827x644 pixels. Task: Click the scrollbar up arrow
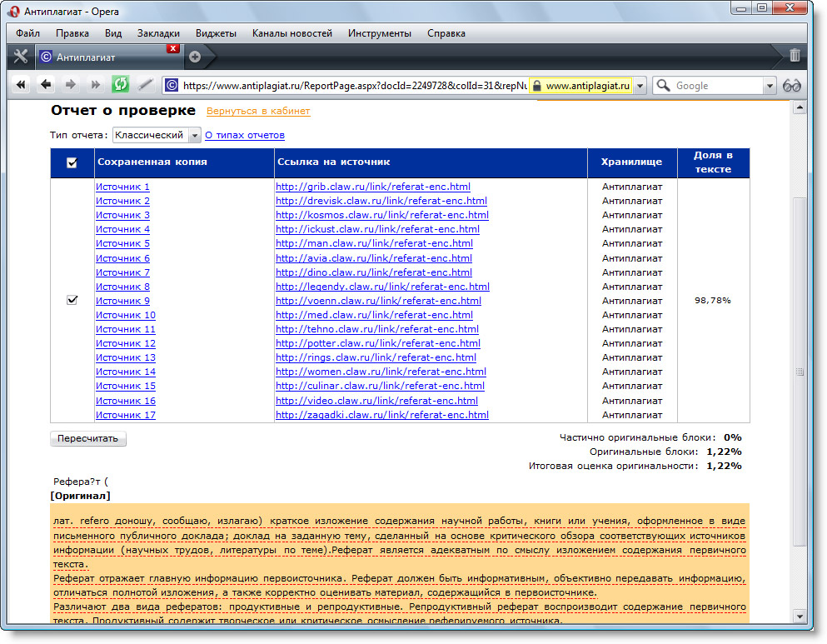pos(800,107)
